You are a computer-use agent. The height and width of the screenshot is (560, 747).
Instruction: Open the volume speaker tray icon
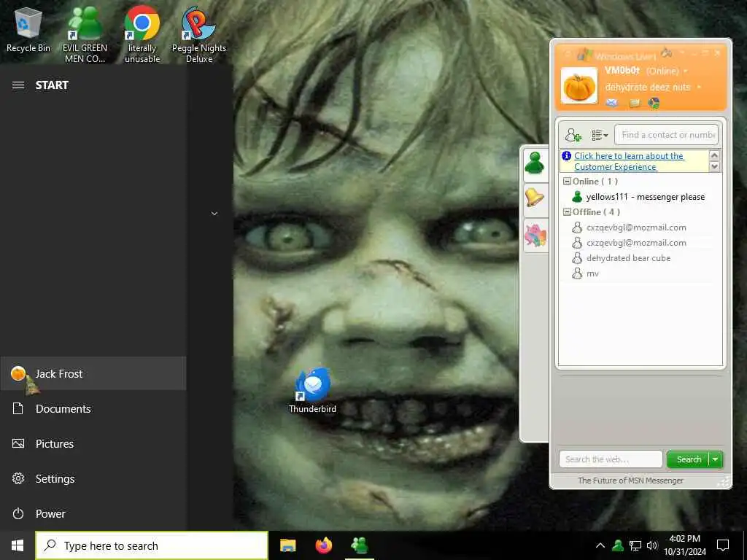(652, 545)
